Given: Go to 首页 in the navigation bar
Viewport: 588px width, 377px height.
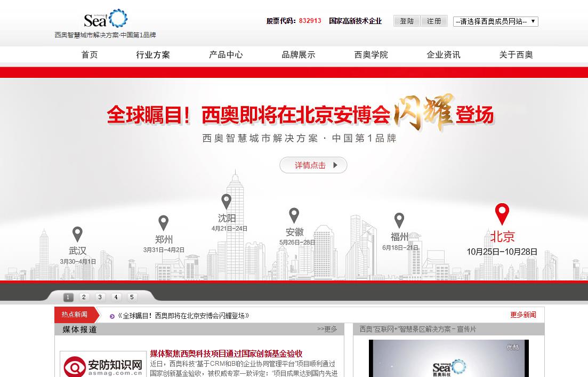Looking at the screenshot, I should click(90, 55).
